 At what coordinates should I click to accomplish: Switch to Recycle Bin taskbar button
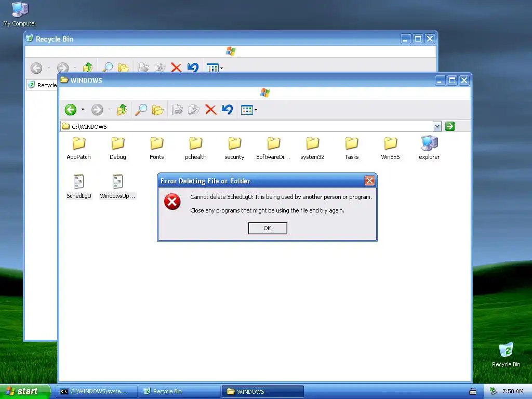click(x=179, y=392)
